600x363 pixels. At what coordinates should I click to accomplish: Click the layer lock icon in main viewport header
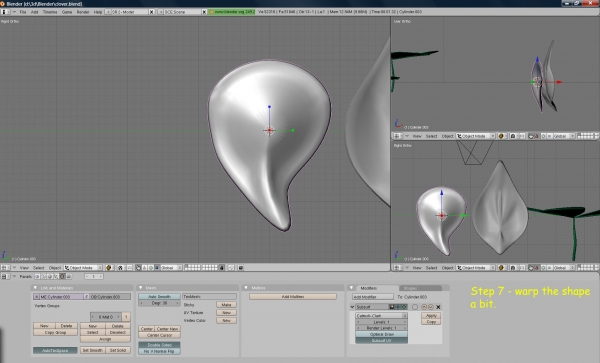pyautogui.click(x=222, y=268)
